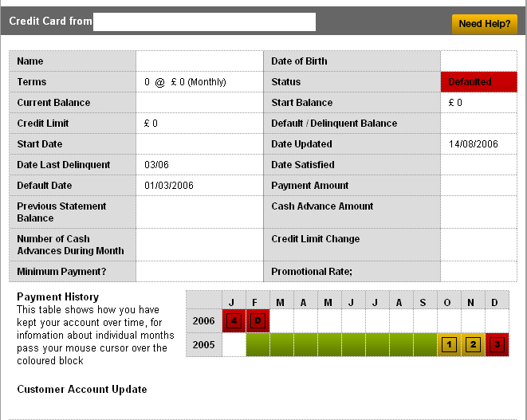Select the green September 2005 payment block

point(425,345)
